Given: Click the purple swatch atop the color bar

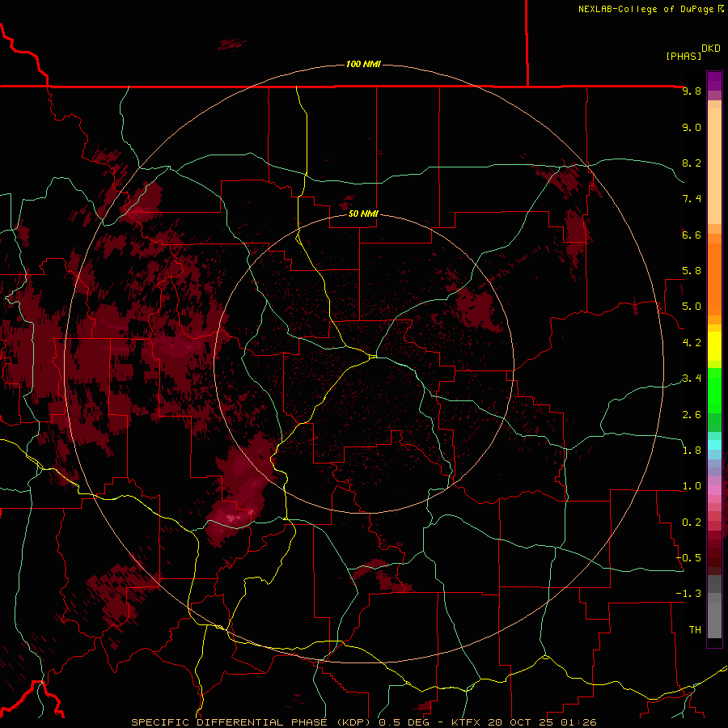Looking at the screenshot, I should 714,81.
